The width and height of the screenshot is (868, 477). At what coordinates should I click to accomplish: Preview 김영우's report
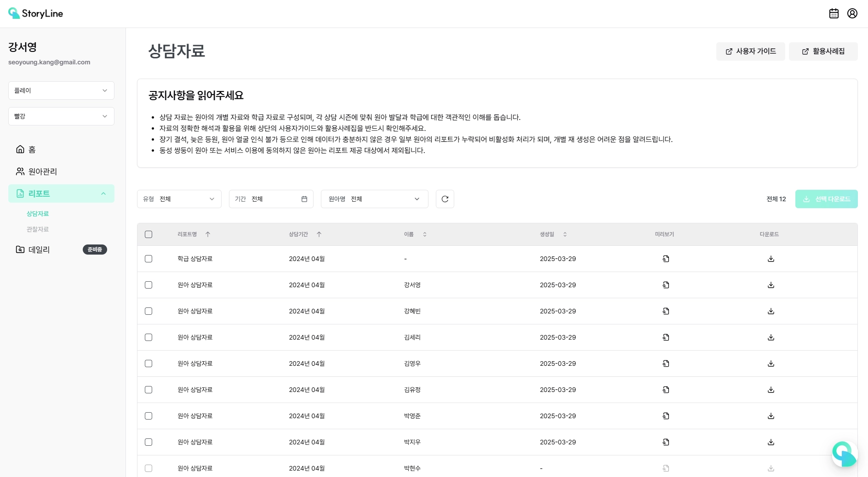click(x=666, y=363)
